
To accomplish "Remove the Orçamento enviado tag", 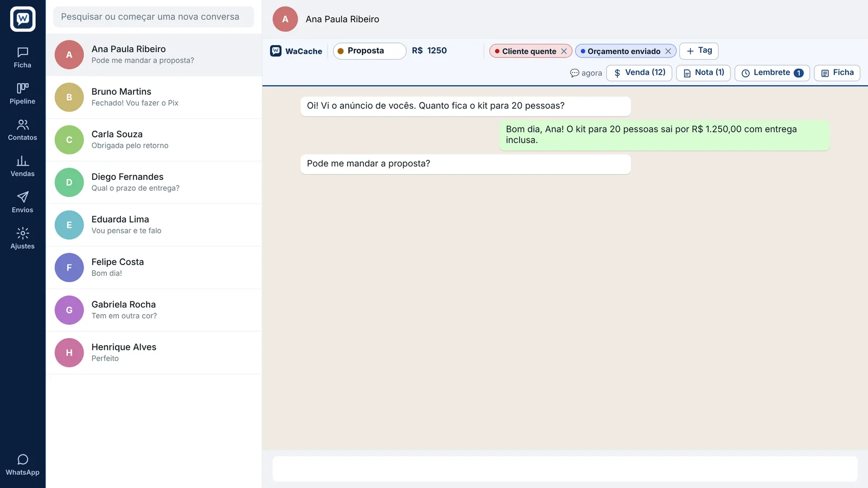I will [668, 51].
